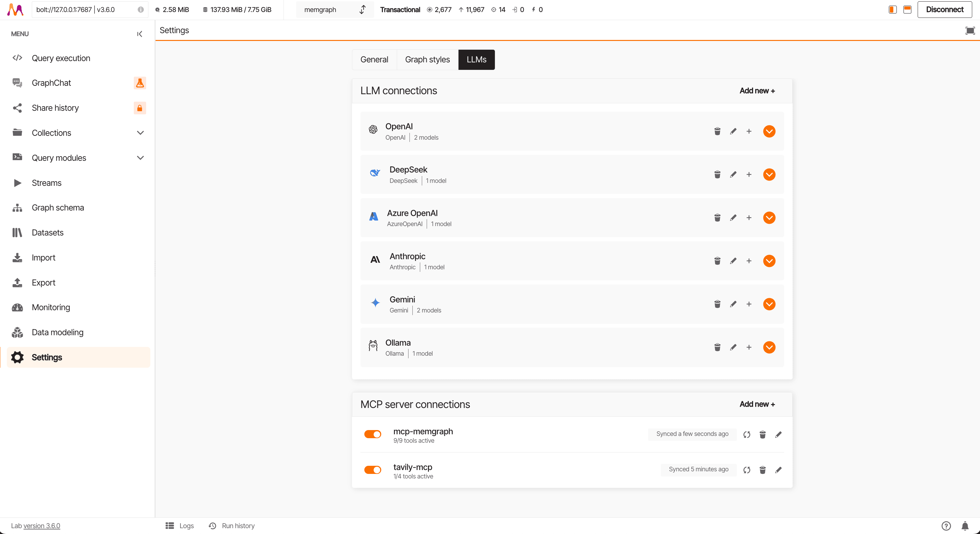Add a model to Azure OpenAI connection
Image resolution: width=980 pixels, height=534 pixels.
pos(749,218)
